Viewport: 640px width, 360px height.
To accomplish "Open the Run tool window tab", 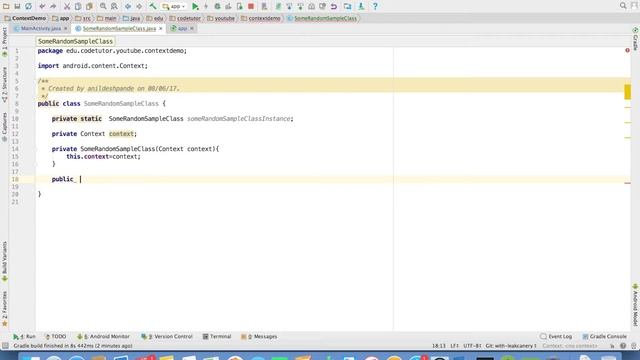I will point(24,336).
